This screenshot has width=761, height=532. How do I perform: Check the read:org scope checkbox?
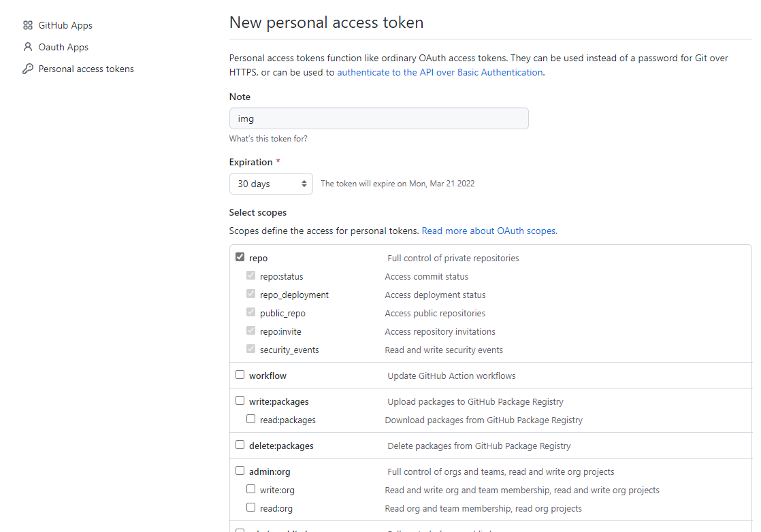point(250,508)
